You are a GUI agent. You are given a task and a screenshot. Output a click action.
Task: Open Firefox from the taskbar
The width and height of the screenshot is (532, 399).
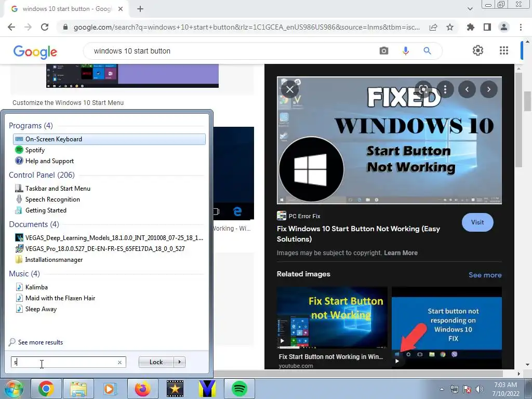[x=142, y=389]
